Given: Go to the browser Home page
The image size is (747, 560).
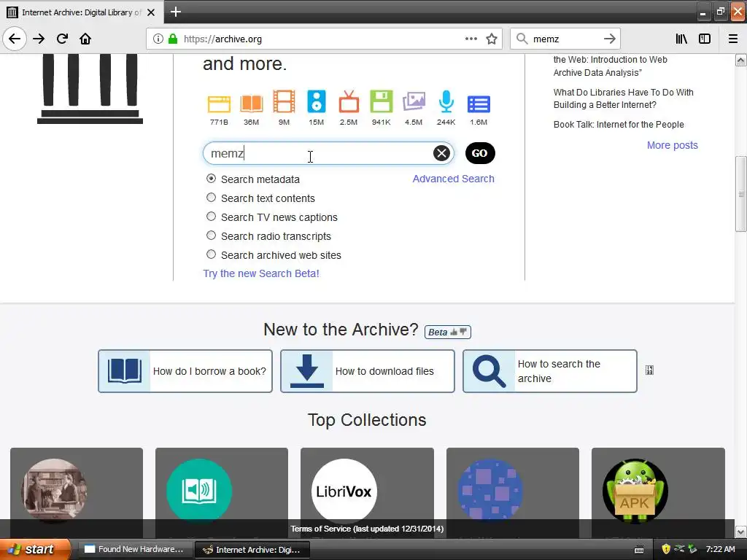Looking at the screenshot, I should [85, 39].
